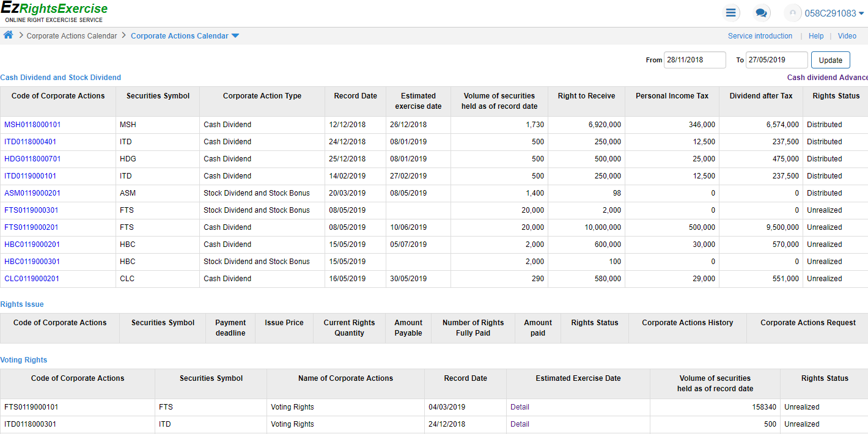Click the To date input field
868x434 pixels.
[776, 60]
